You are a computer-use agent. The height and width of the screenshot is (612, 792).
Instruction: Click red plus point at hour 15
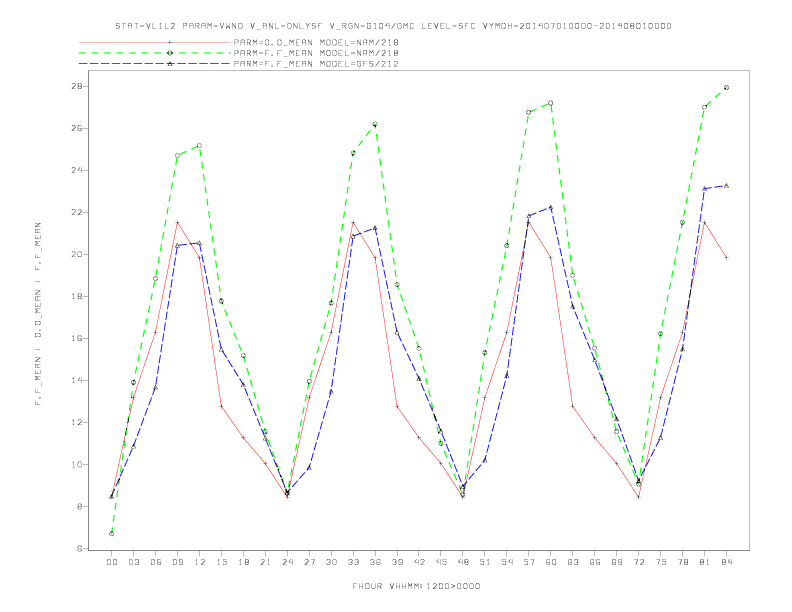(x=221, y=406)
